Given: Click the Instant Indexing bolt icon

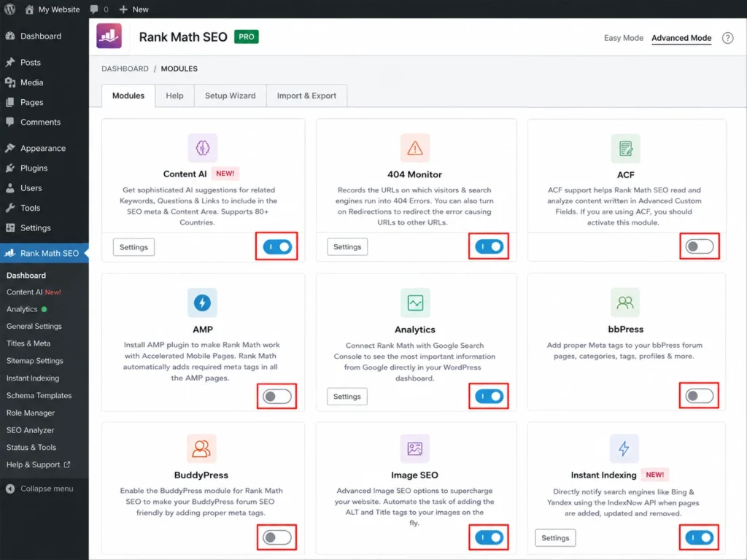Looking at the screenshot, I should click(x=624, y=448).
